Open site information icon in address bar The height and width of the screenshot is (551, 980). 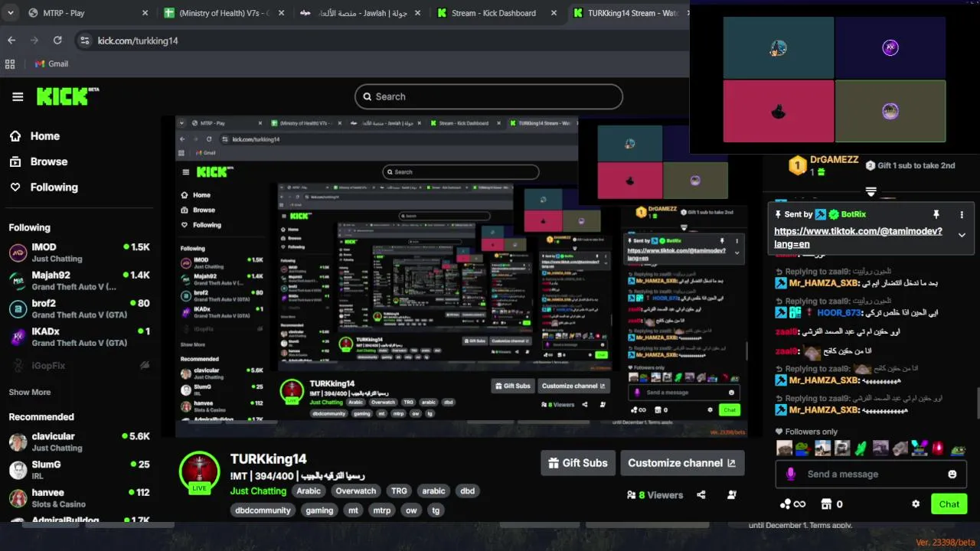[85, 41]
